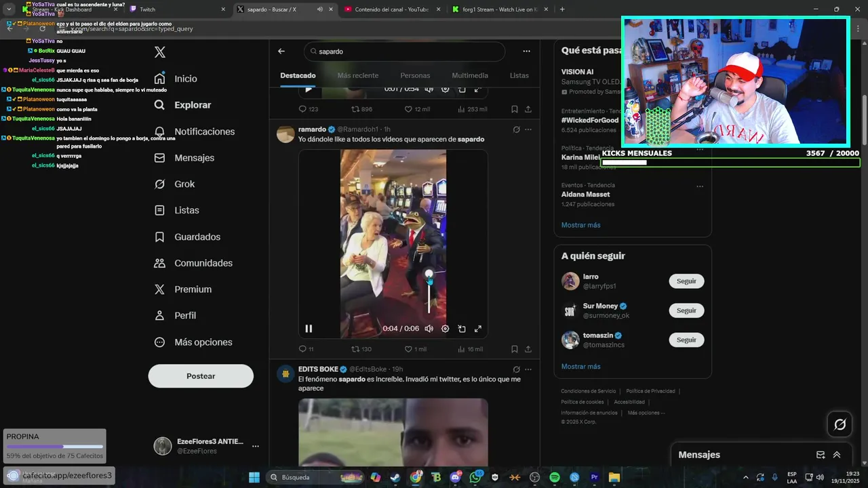The width and height of the screenshot is (868, 488).
Task: Click the back arrow beside search box
Action: [281, 52]
